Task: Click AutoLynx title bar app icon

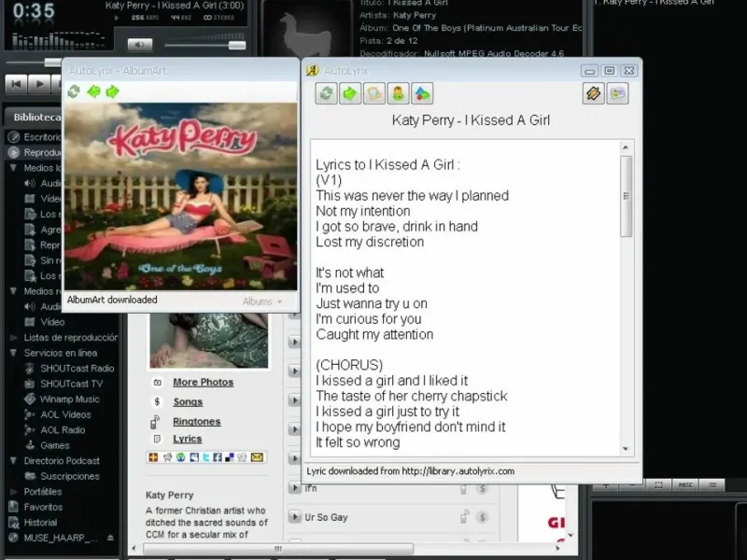Action: click(x=313, y=71)
